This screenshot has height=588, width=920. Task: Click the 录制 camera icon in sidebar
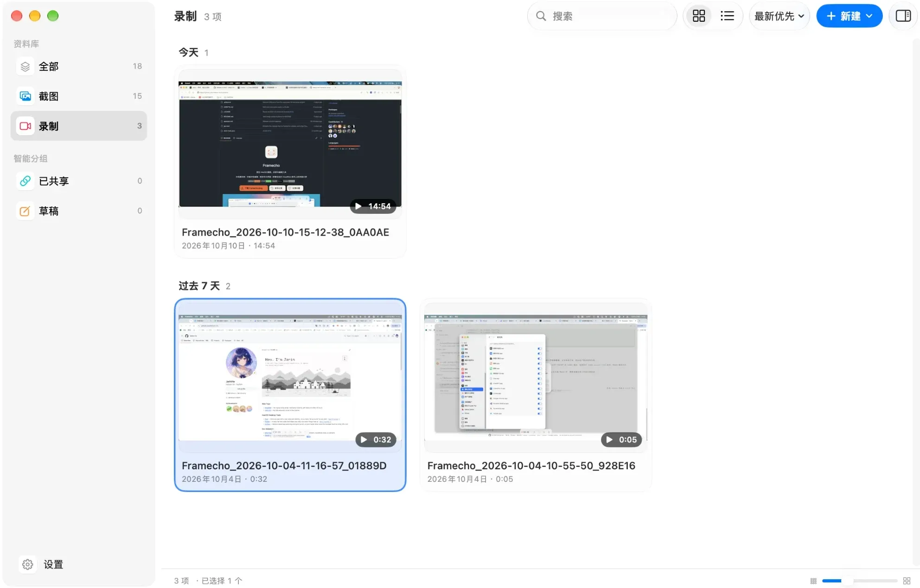click(x=26, y=126)
